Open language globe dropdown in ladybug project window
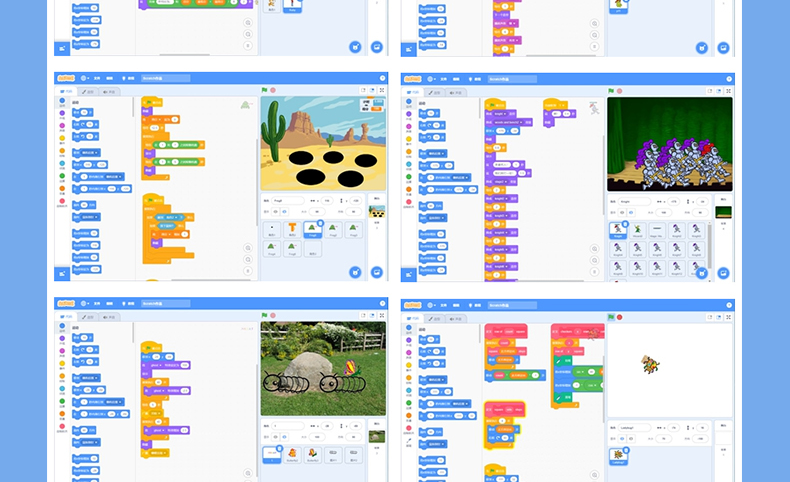The image size is (790, 482). pyautogui.click(x=431, y=305)
